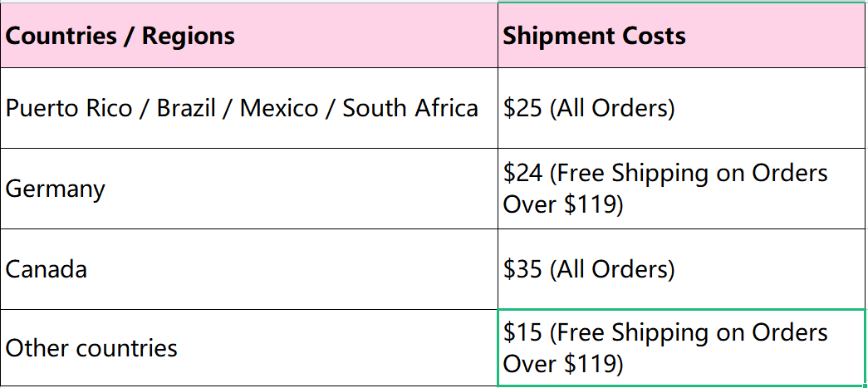Click the text South Africa
This screenshot has width=868, height=388.
410,108
